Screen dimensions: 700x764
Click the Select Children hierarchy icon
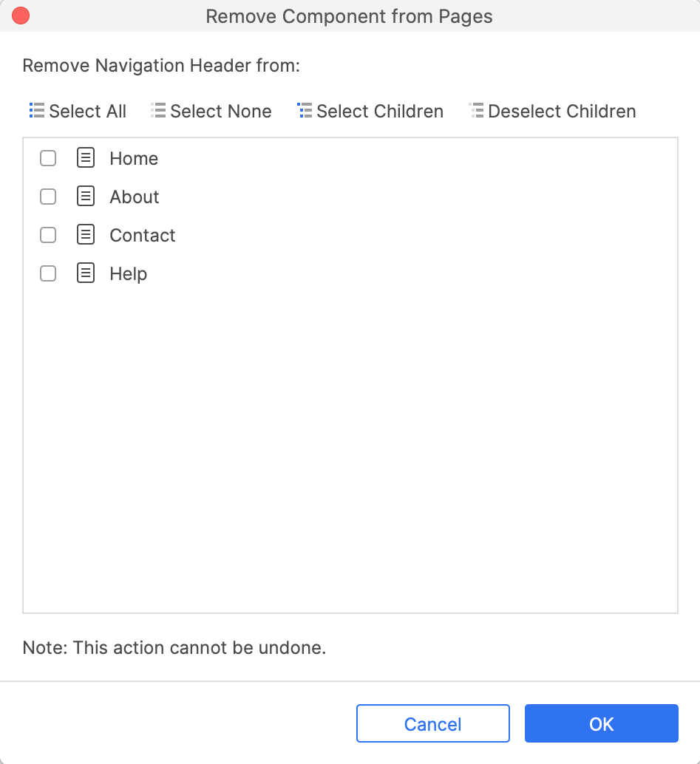[x=305, y=111]
